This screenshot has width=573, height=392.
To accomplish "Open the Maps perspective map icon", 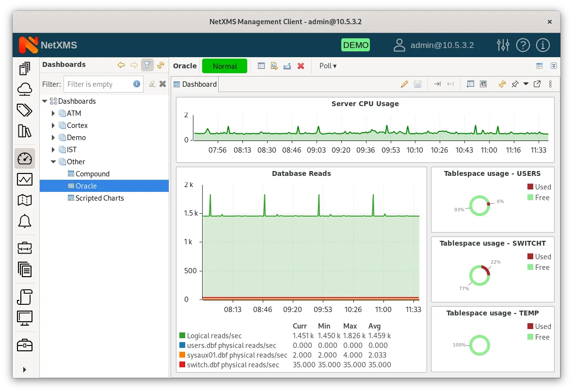I will tap(25, 200).
